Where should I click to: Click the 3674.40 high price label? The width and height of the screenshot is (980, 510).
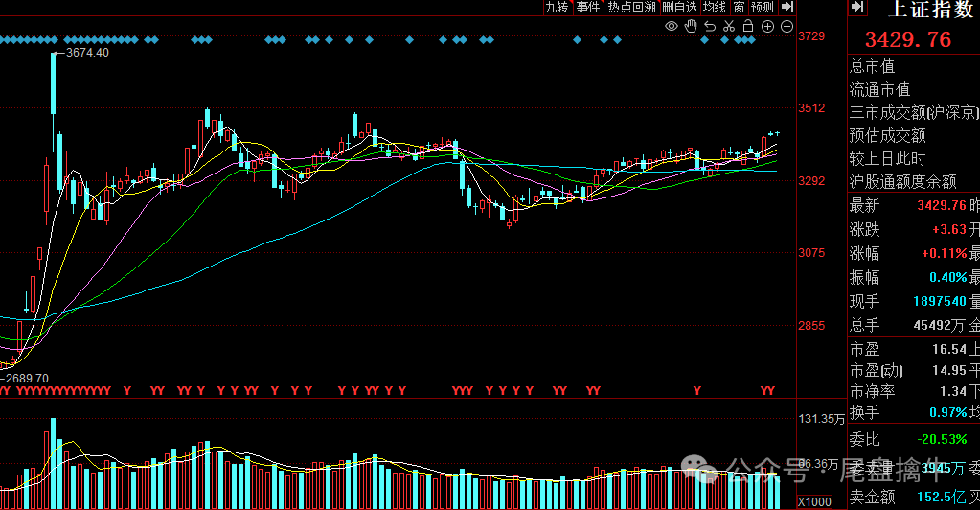click(87, 53)
